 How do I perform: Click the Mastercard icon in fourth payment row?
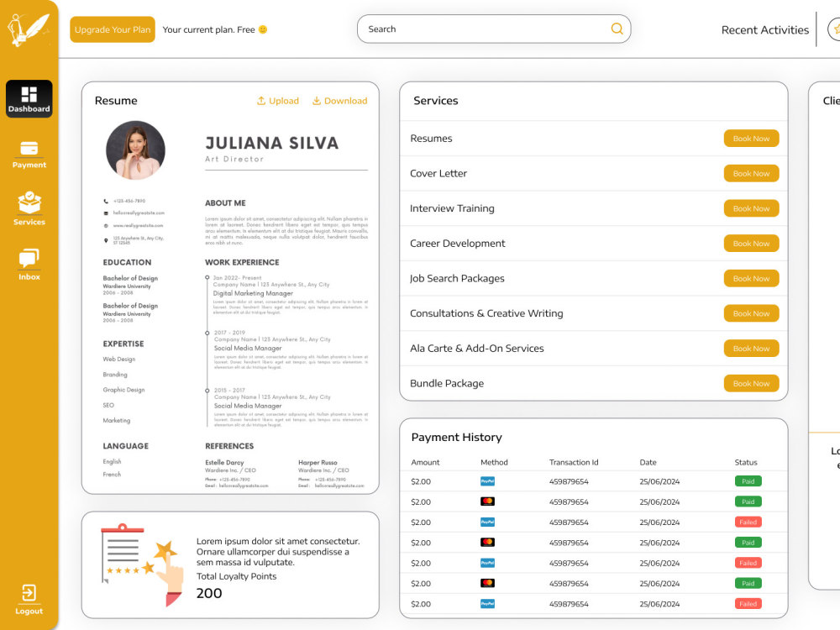pyautogui.click(x=487, y=542)
